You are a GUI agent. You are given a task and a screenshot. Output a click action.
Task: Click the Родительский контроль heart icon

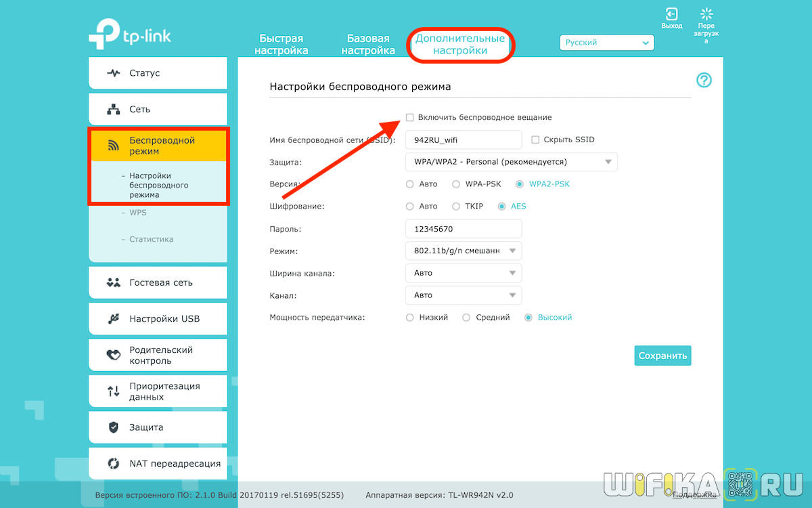(x=114, y=355)
